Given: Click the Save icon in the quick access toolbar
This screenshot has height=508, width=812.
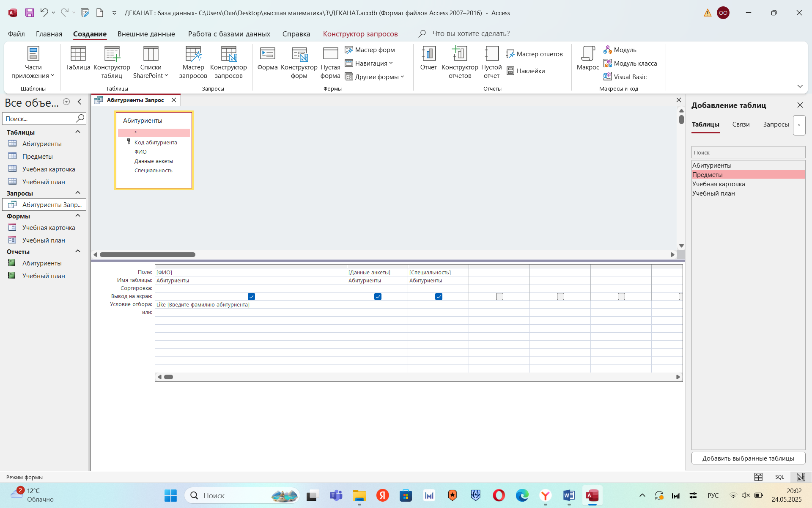Looking at the screenshot, I should 29,13.
